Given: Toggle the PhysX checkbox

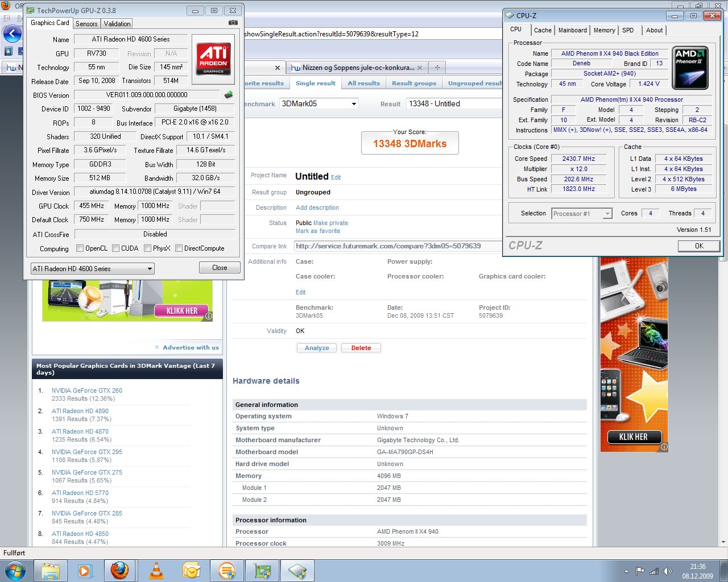Looking at the screenshot, I should point(148,248).
